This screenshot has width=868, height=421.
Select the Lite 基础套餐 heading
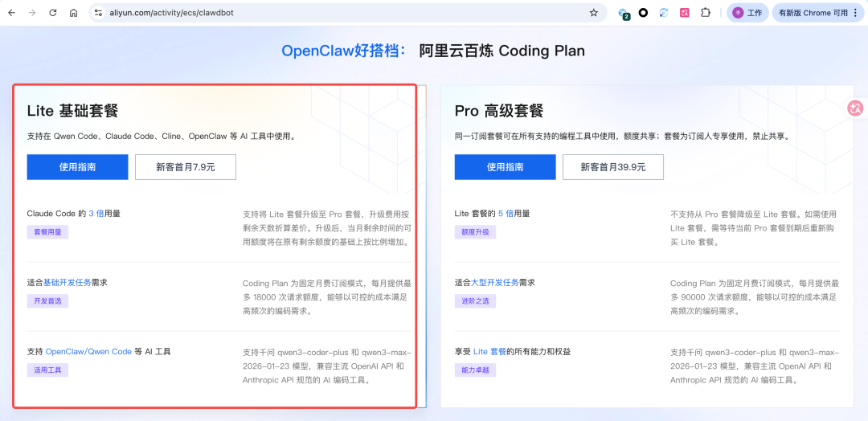[72, 111]
